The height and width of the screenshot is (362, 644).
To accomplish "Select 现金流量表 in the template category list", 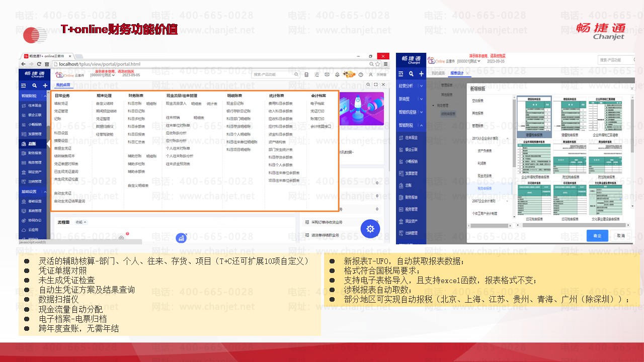I will 485,176.
